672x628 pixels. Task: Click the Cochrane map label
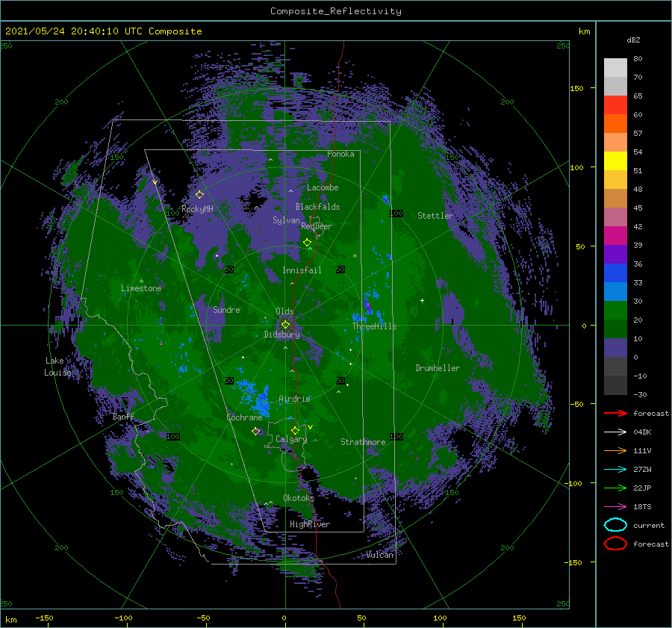point(244,417)
